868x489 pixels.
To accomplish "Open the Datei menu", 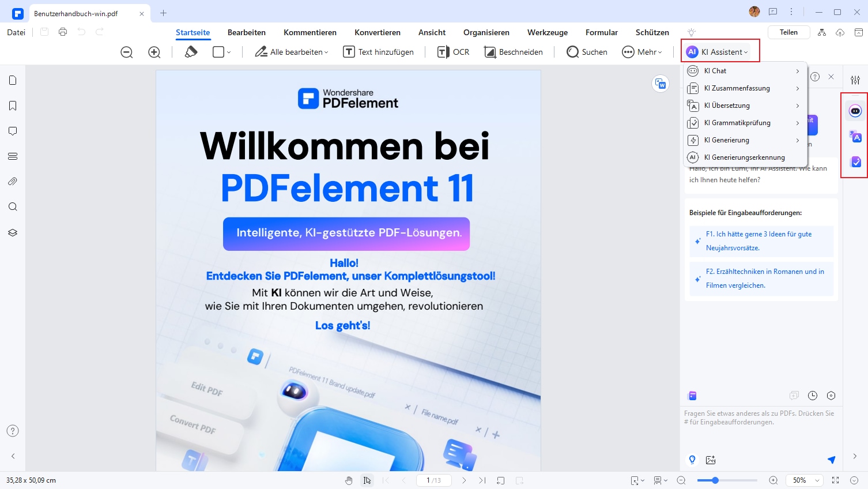I will click(16, 32).
